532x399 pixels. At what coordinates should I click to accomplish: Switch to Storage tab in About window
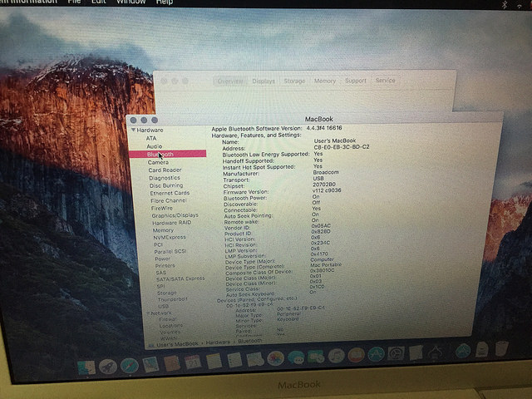(294, 81)
